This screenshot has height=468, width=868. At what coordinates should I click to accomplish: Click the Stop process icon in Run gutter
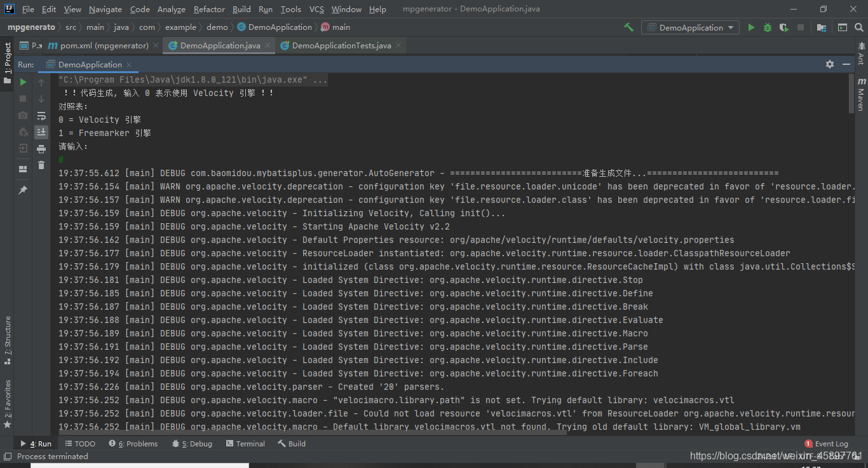click(x=23, y=99)
